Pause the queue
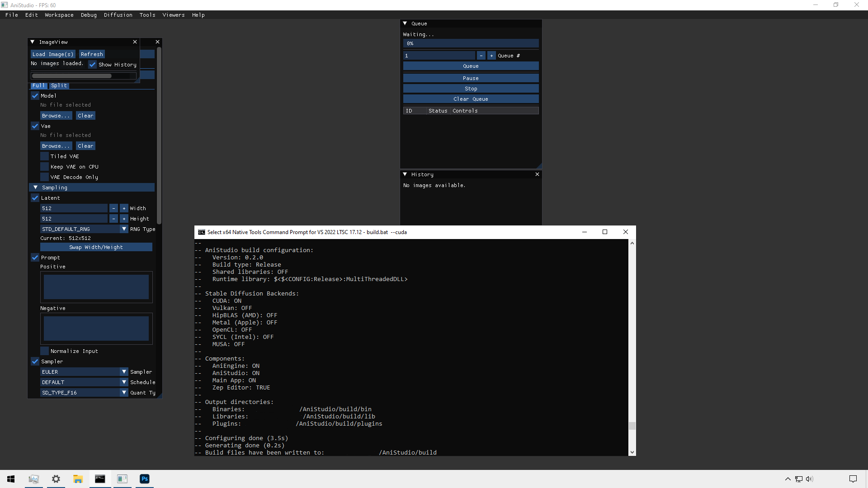This screenshot has width=868, height=488. coord(471,78)
